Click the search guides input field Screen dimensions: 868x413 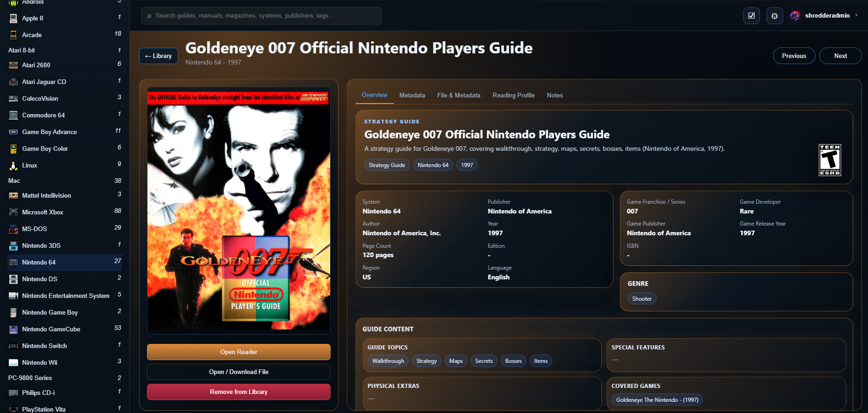tap(262, 16)
